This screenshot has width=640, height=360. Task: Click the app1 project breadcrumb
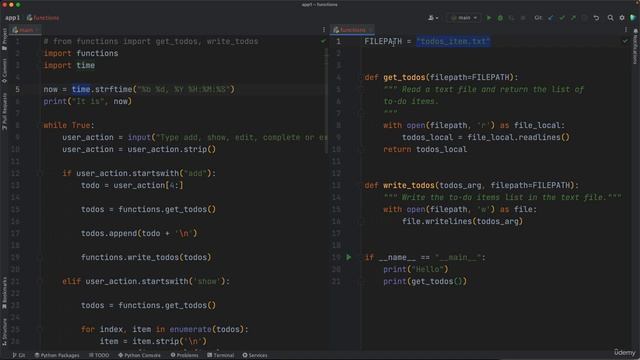click(12, 18)
